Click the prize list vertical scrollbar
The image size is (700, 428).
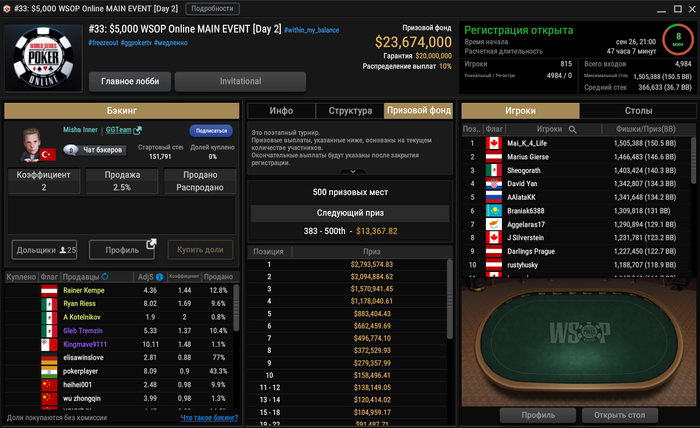(450, 299)
